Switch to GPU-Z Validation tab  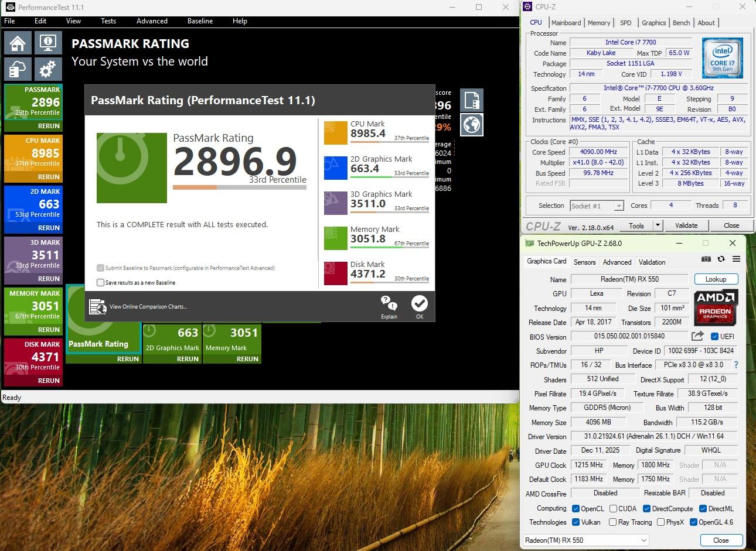click(652, 262)
